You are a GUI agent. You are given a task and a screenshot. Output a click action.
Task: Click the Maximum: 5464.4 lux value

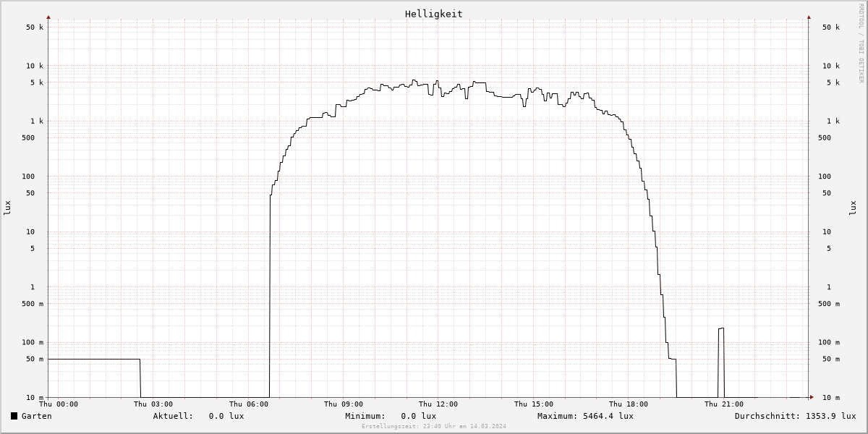(585, 416)
